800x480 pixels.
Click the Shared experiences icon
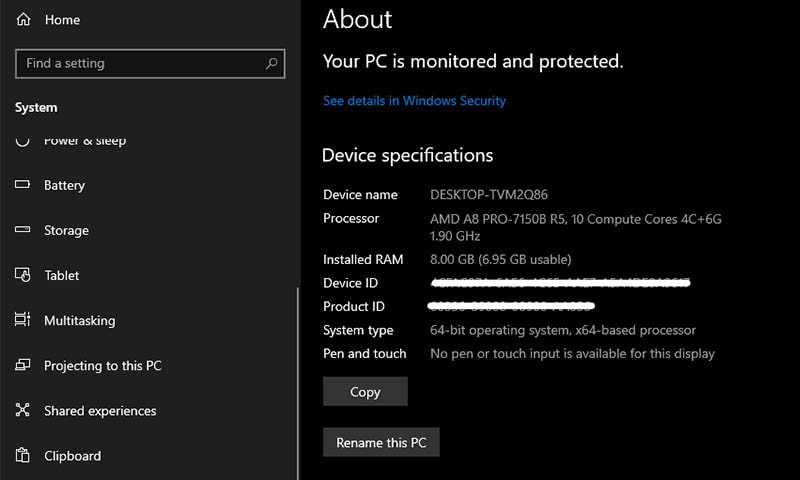(23, 411)
